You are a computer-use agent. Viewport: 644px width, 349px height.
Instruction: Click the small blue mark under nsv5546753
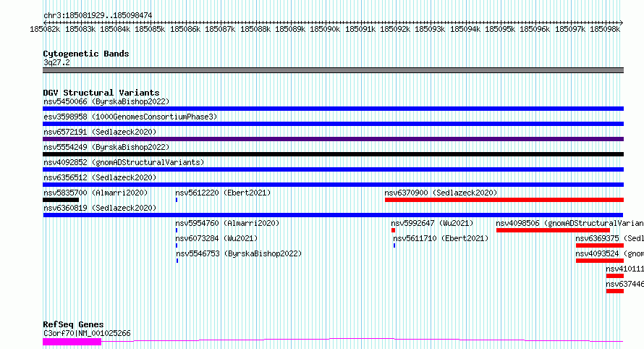(x=177, y=261)
